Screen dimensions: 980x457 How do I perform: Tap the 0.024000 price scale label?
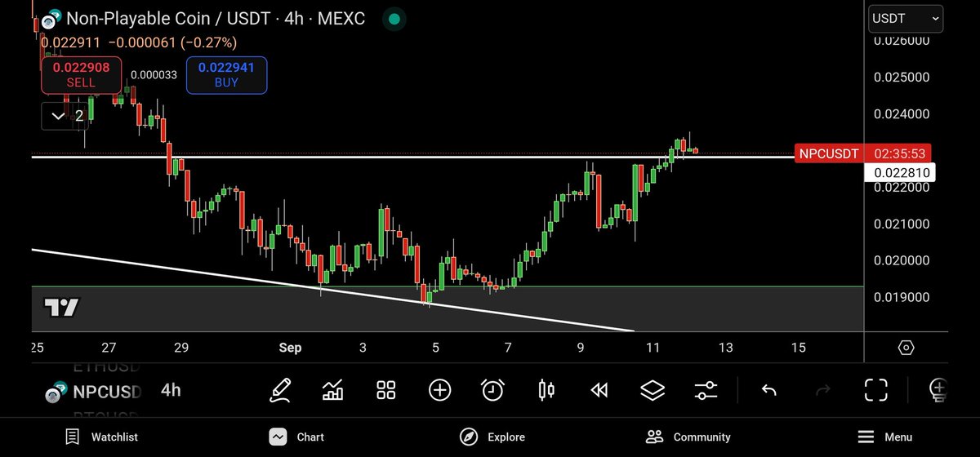(900, 114)
